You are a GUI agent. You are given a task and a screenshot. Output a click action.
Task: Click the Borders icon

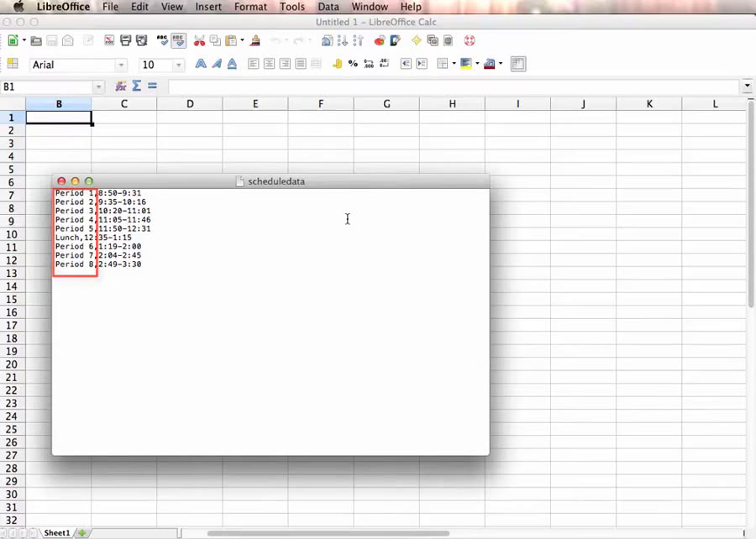tap(443, 64)
